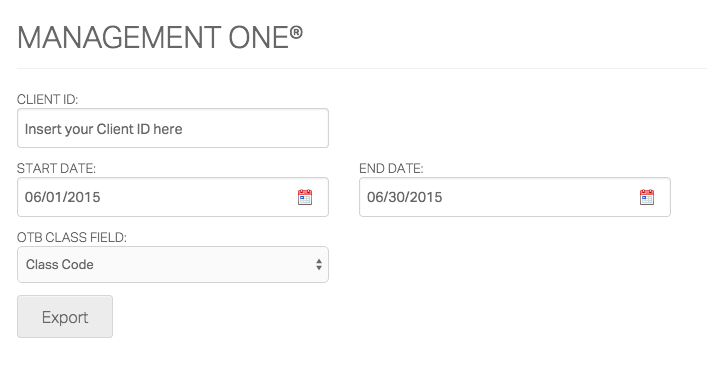This screenshot has height=385, width=707.
Task: Click the OTB CLASS FIELD label
Action: coord(72,237)
